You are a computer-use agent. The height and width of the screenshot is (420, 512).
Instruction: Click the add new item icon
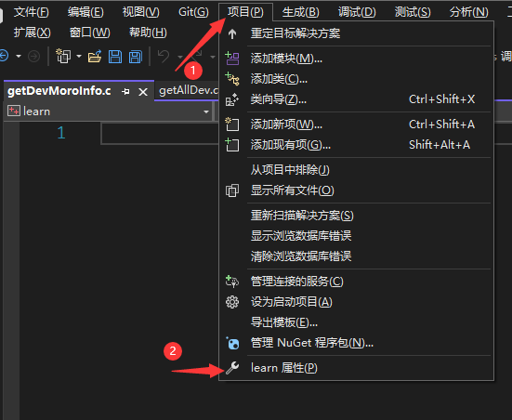tap(232, 125)
